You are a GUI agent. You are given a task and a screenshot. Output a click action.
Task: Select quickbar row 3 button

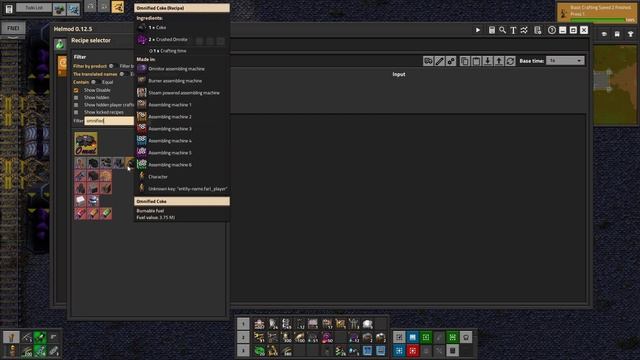coord(243,351)
